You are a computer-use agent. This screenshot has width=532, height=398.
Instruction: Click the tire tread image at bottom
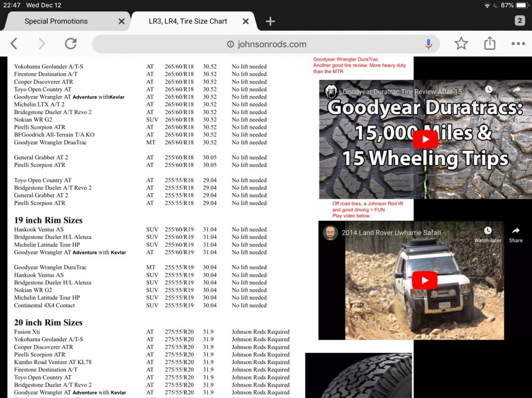pos(358,375)
